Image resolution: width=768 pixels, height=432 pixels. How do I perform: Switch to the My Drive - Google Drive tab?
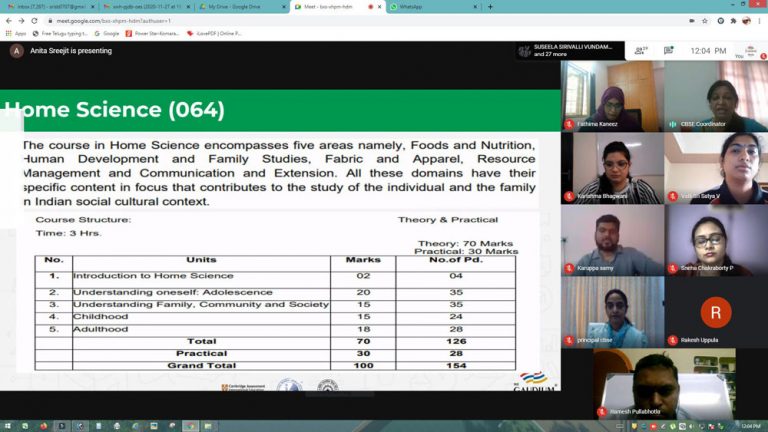coord(241,7)
